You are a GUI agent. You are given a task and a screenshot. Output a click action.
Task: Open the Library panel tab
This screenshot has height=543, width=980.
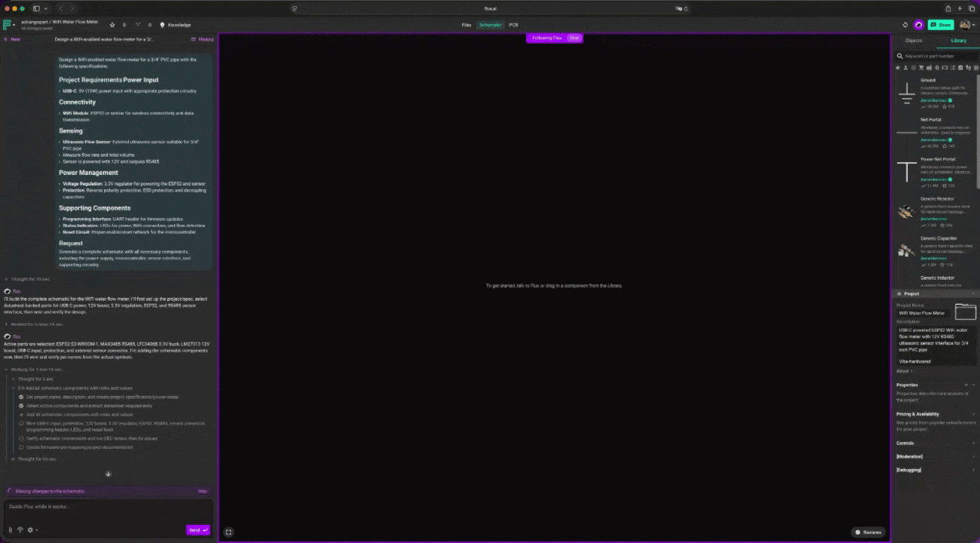(x=958, y=40)
